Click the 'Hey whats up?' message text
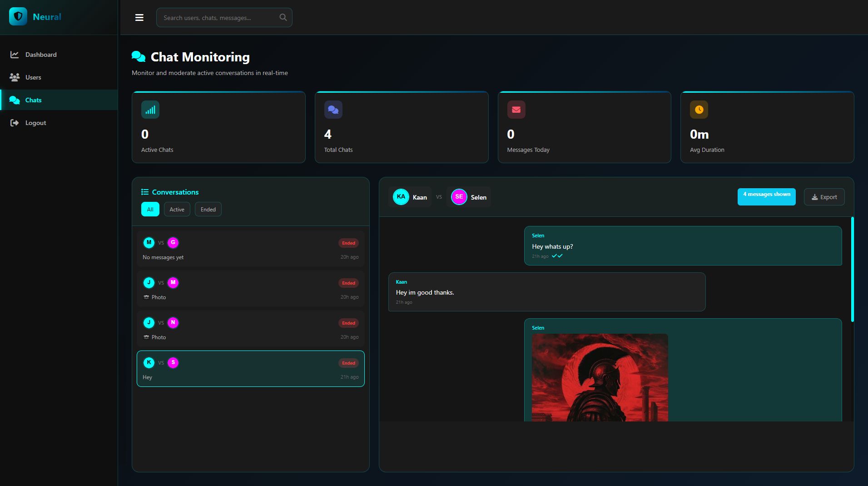Viewport: 868px width, 486px height. [552, 246]
